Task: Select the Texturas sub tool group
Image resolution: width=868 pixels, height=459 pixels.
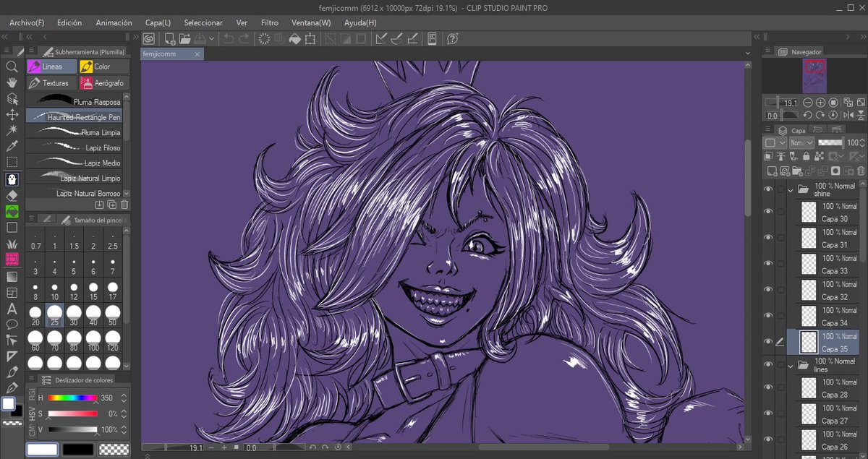Action: pos(51,83)
